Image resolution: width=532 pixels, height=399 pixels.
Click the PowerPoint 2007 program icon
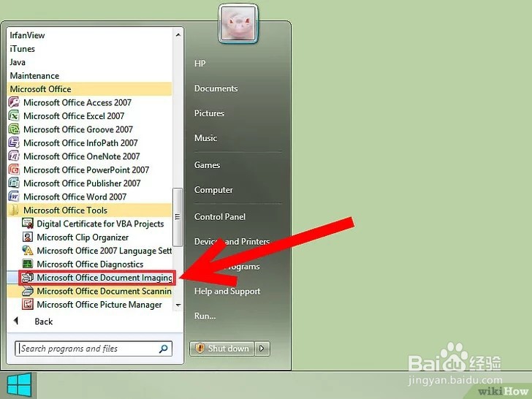click(x=14, y=170)
